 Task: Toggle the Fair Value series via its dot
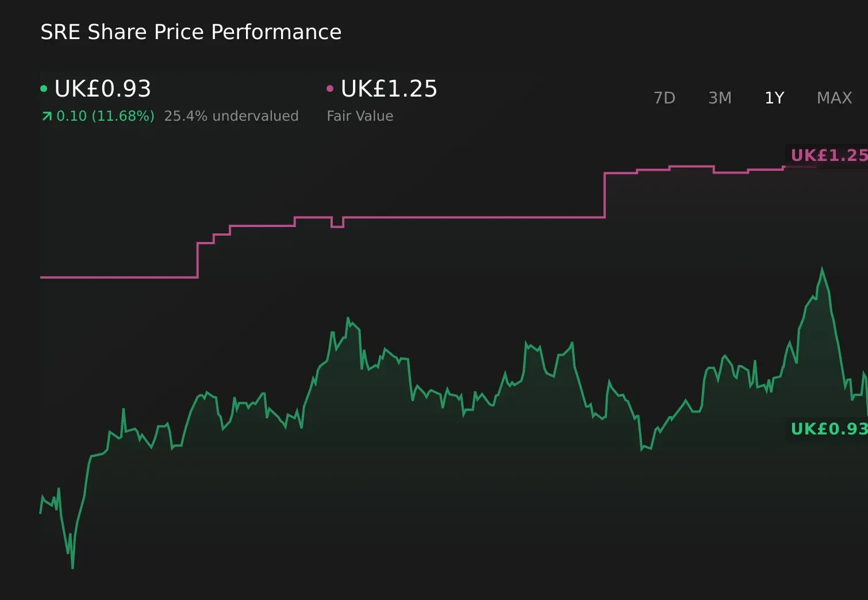pos(329,88)
